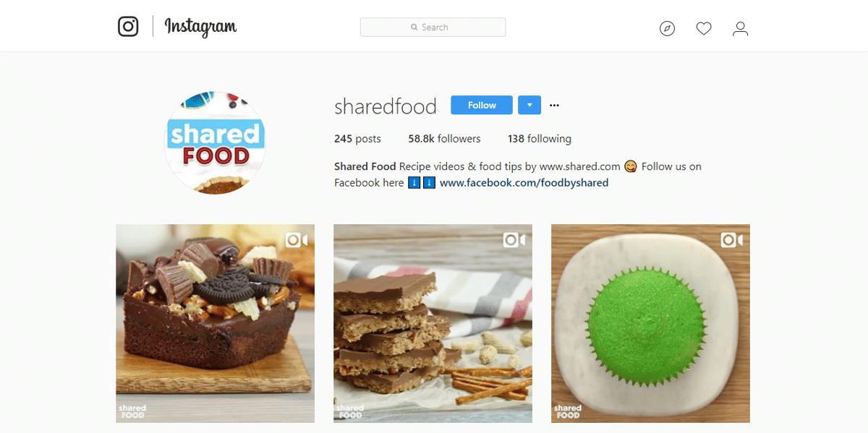
Task: Follow the sharedfood account
Action: (482, 105)
